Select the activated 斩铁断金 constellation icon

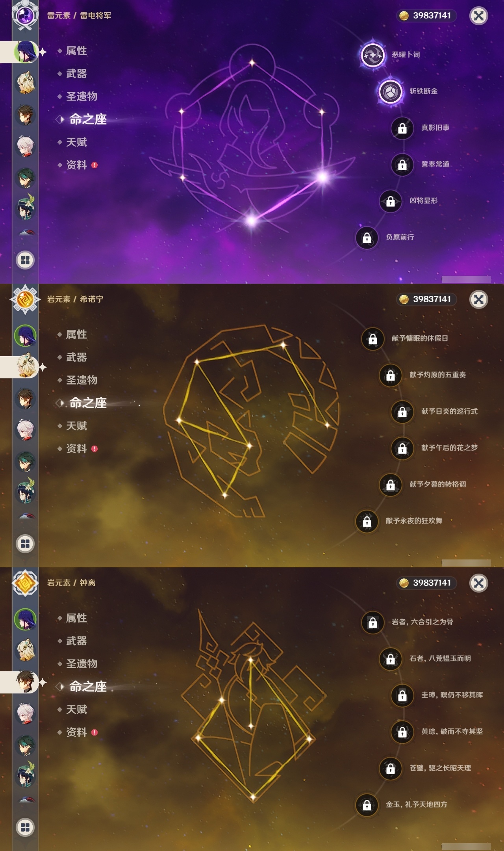(x=390, y=91)
